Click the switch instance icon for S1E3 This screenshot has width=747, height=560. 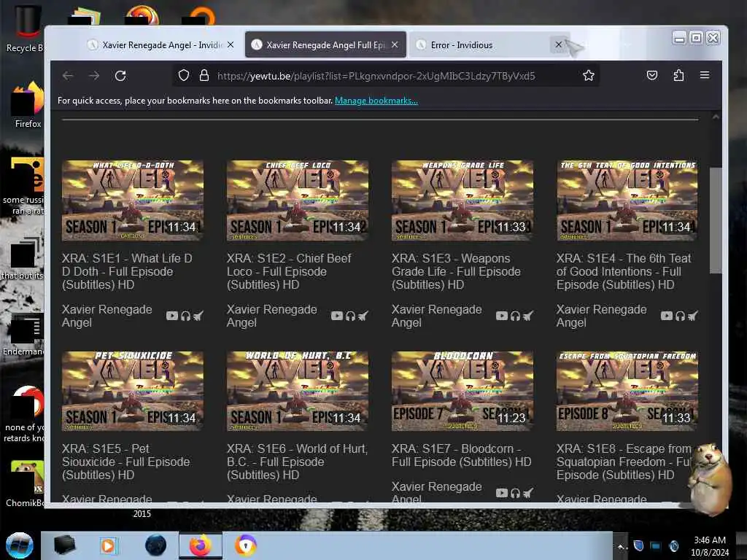(x=528, y=316)
